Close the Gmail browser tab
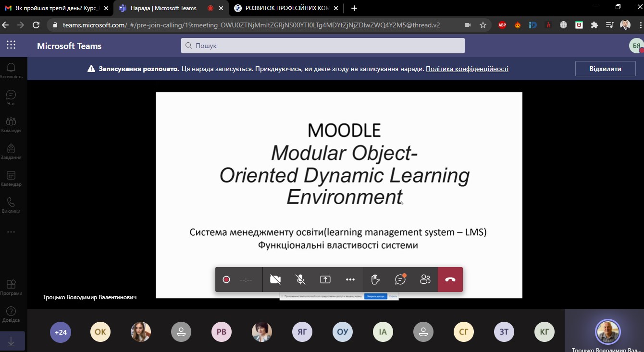The image size is (644, 352). (x=106, y=8)
